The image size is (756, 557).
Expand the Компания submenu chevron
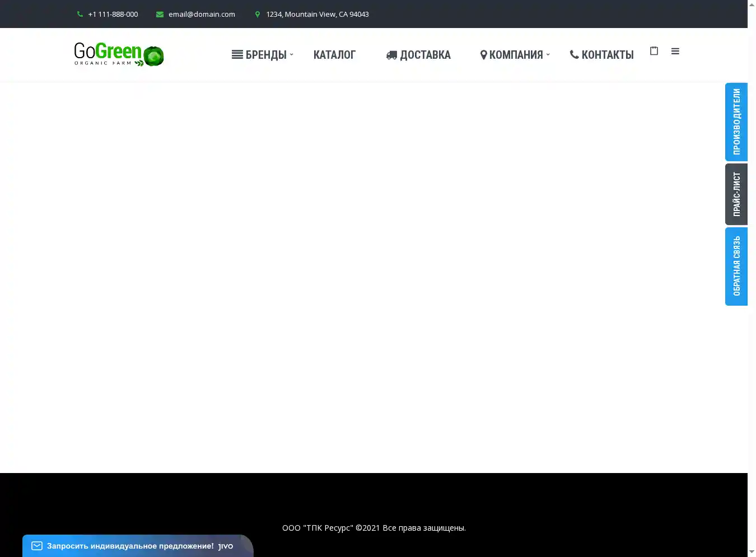coord(548,54)
